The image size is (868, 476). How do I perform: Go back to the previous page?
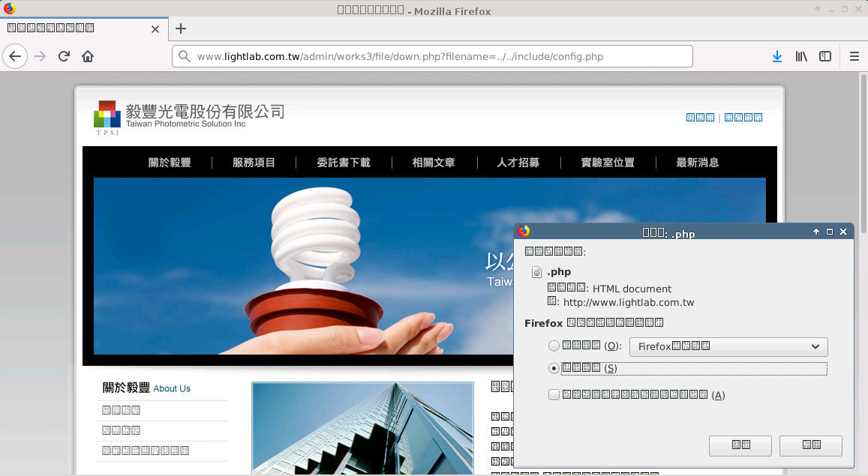15,56
